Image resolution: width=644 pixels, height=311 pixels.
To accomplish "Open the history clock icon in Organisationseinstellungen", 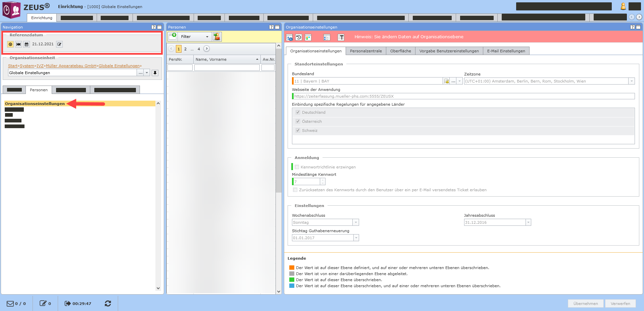I will tap(299, 37).
